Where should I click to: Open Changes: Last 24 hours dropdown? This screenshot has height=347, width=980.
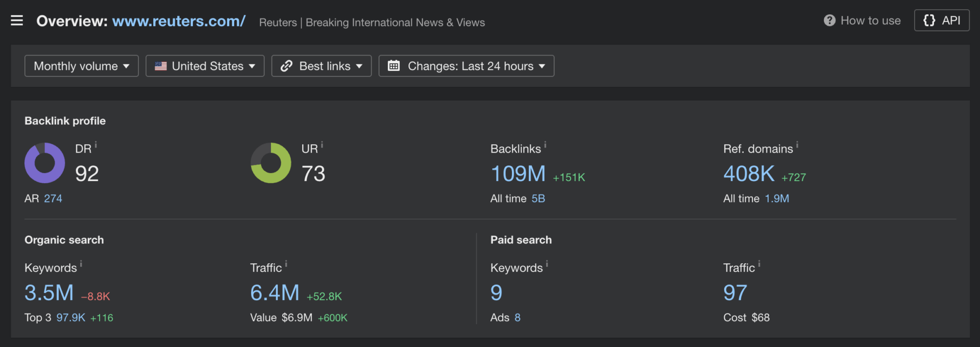click(466, 66)
